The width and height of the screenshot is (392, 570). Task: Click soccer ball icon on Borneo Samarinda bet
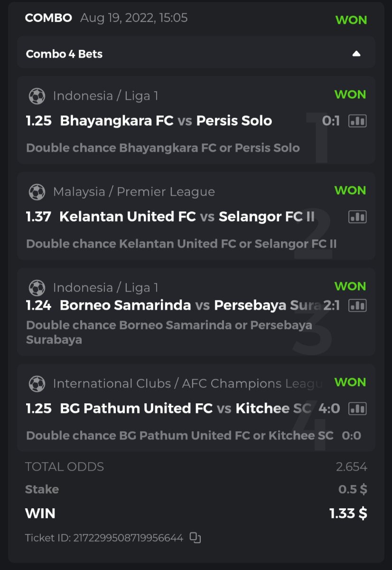pyautogui.click(x=37, y=288)
